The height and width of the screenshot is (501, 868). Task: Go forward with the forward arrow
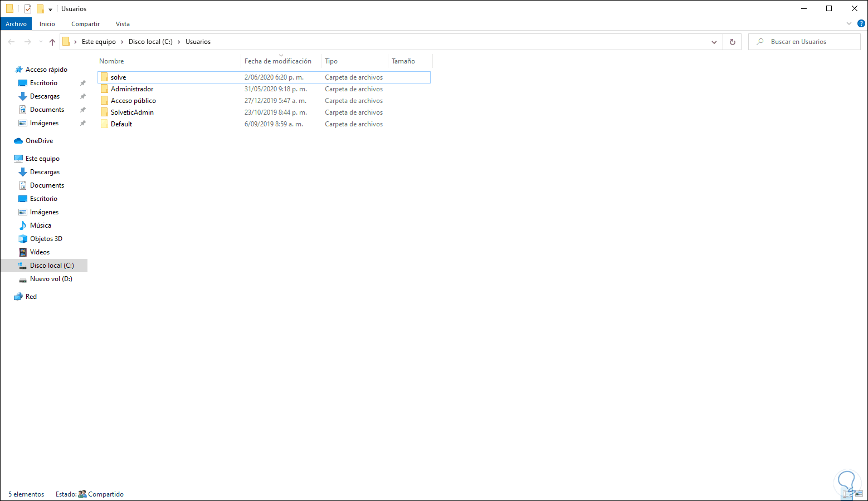tap(27, 42)
